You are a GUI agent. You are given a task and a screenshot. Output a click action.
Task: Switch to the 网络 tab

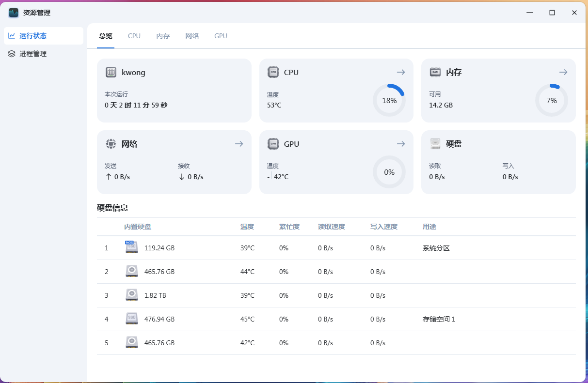[x=192, y=36]
